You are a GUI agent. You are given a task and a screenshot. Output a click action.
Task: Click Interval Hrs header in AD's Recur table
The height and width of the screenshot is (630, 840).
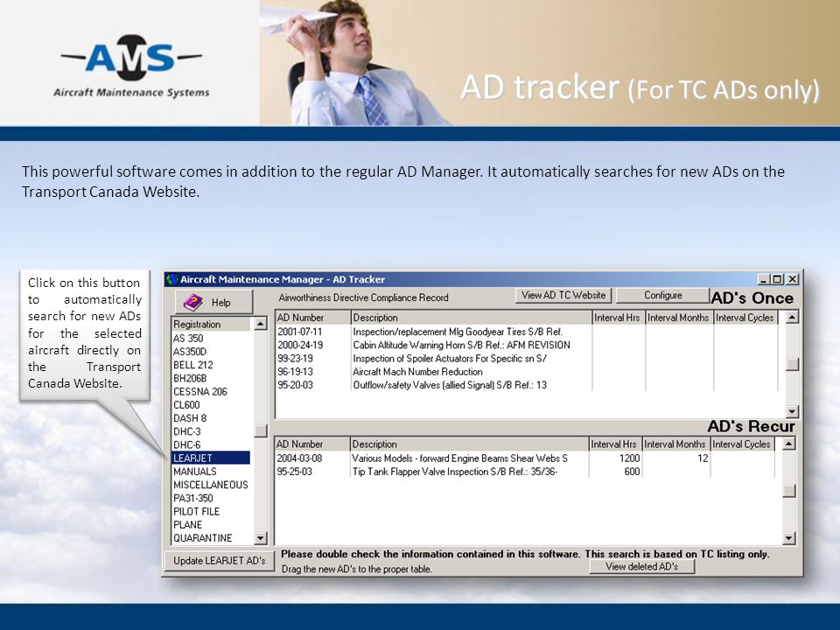(x=615, y=444)
